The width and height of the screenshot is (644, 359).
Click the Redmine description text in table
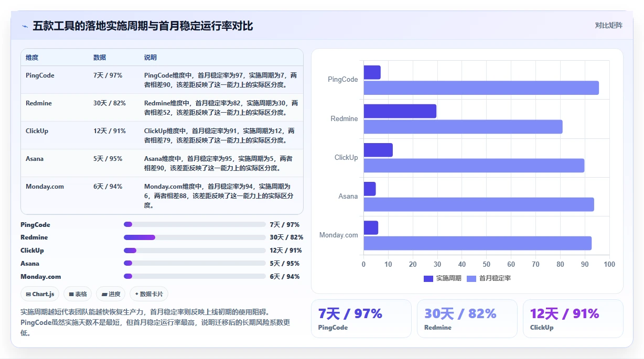pos(221,108)
